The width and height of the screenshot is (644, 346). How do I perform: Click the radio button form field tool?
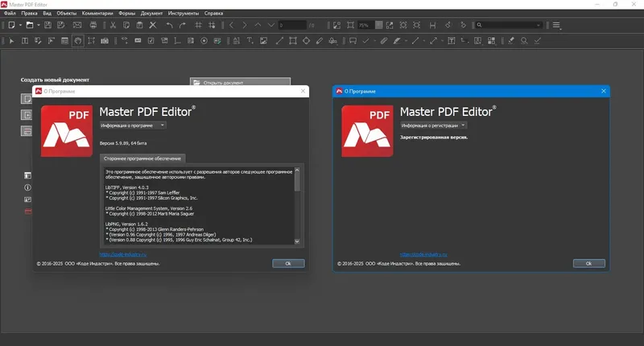(x=204, y=41)
